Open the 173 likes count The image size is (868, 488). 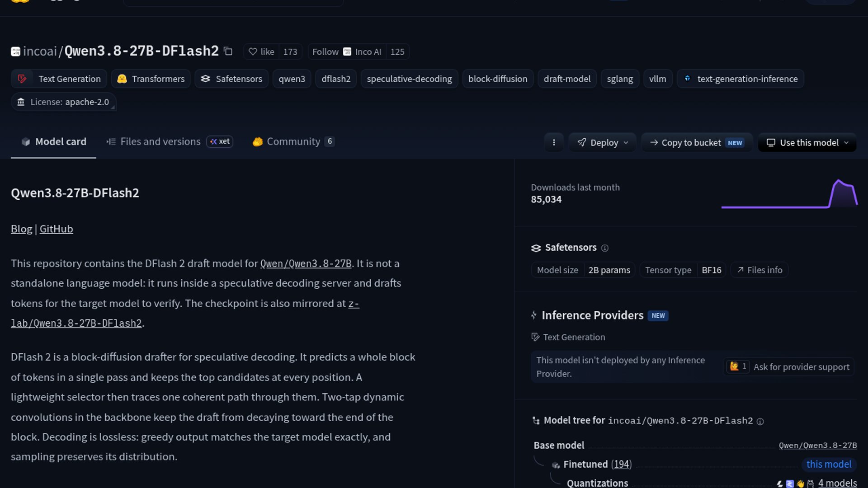coord(290,52)
